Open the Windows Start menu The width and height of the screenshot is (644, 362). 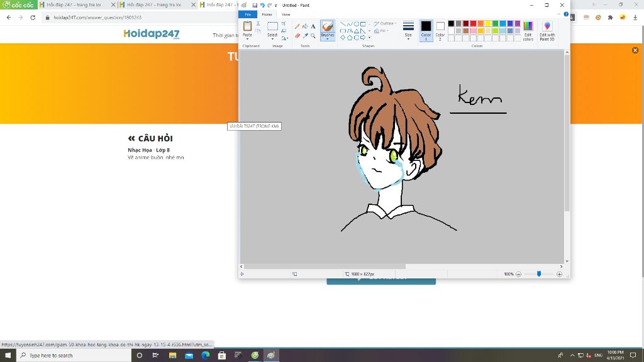coord(8,356)
